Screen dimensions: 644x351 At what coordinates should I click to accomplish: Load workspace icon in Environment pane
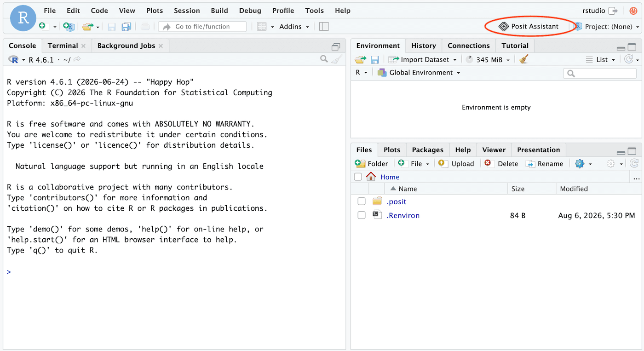click(361, 59)
